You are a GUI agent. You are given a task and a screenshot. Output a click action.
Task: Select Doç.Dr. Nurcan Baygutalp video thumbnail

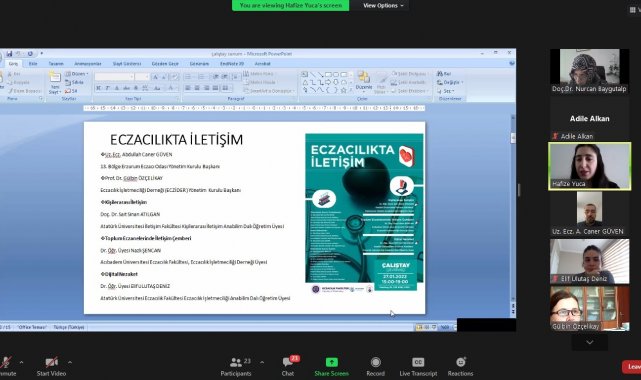589,71
